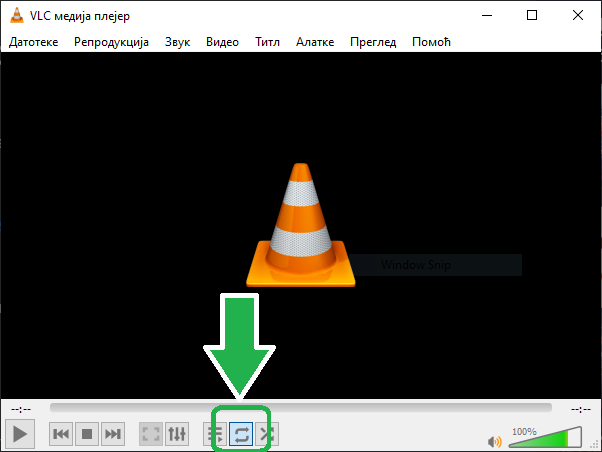Close the VLC media player window
The width and height of the screenshot is (602, 452).
pyautogui.click(x=577, y=15)
